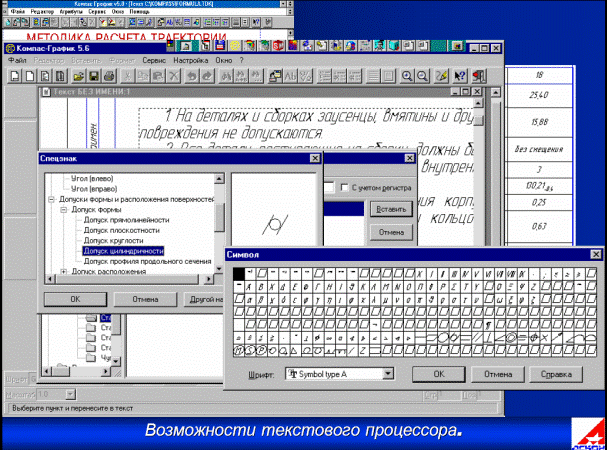Screen dimensions: 607x450
Task: Click the Delete X toolbar icon
Action: click(174, 76)
